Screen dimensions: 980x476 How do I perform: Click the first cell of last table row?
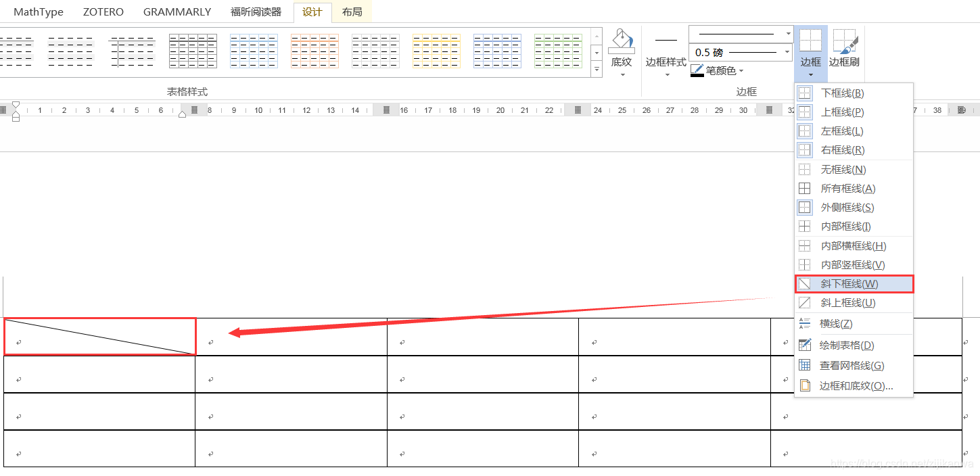coord(99,448)
